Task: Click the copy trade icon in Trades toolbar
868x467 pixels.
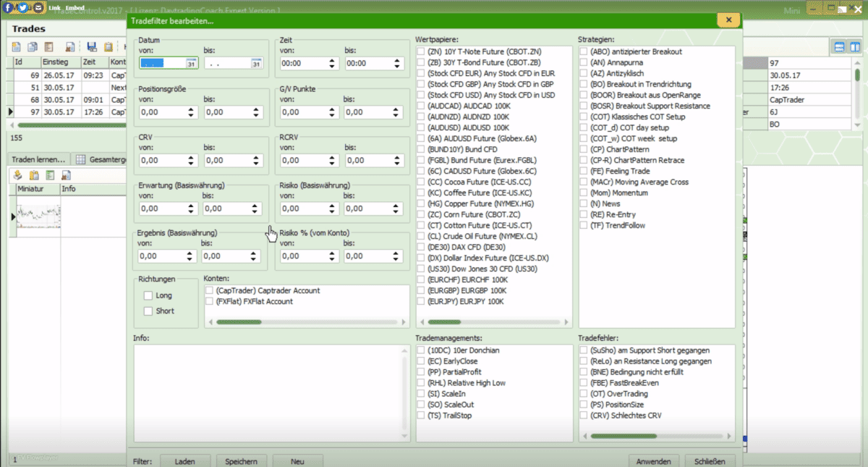Action: [32, 46]
